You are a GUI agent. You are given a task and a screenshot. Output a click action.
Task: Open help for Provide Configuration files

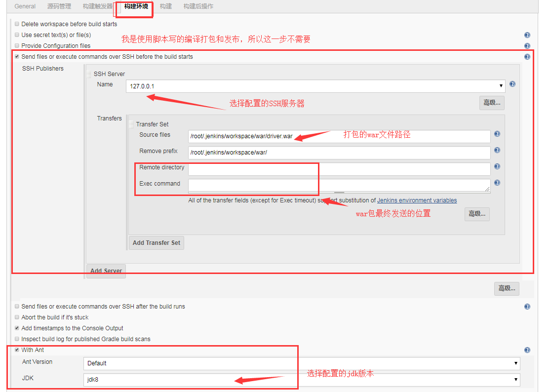(x=527, y=46)
